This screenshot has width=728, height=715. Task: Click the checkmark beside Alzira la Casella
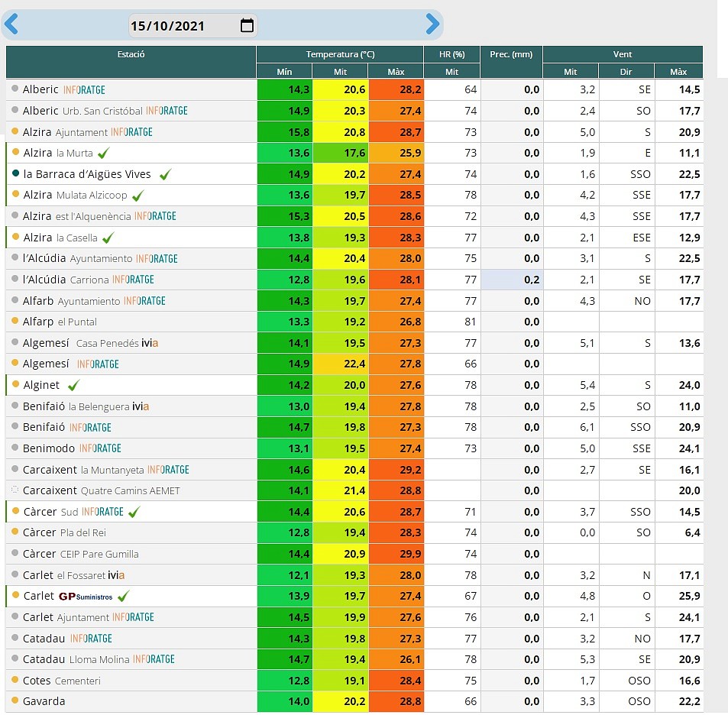108,238
